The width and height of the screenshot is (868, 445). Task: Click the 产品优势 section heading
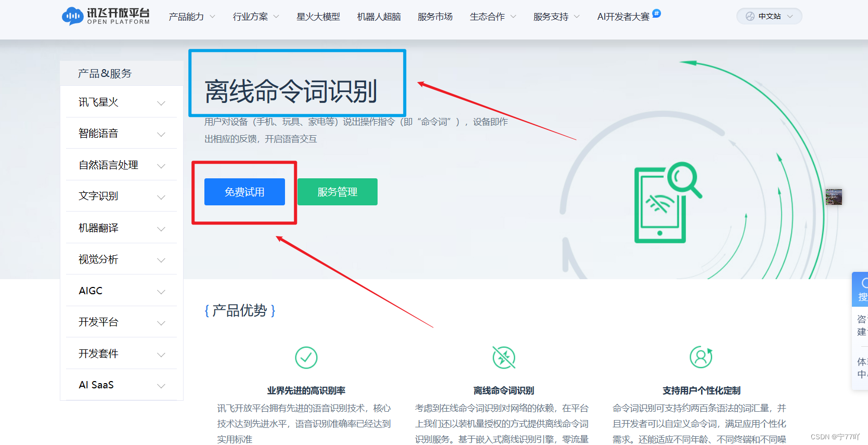240,311
